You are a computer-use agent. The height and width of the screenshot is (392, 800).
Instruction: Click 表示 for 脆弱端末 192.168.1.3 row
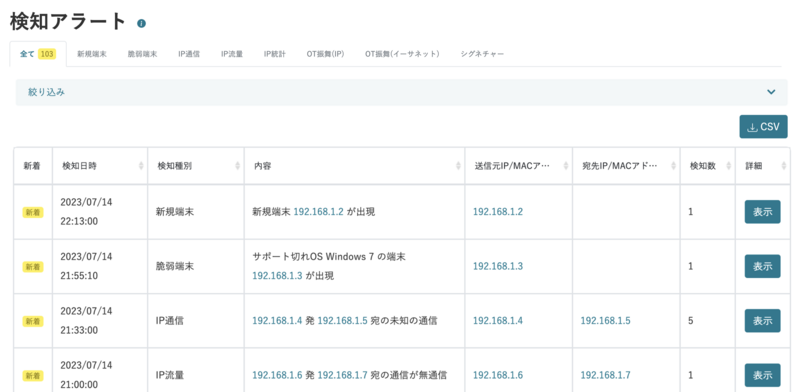click(762, 266)
